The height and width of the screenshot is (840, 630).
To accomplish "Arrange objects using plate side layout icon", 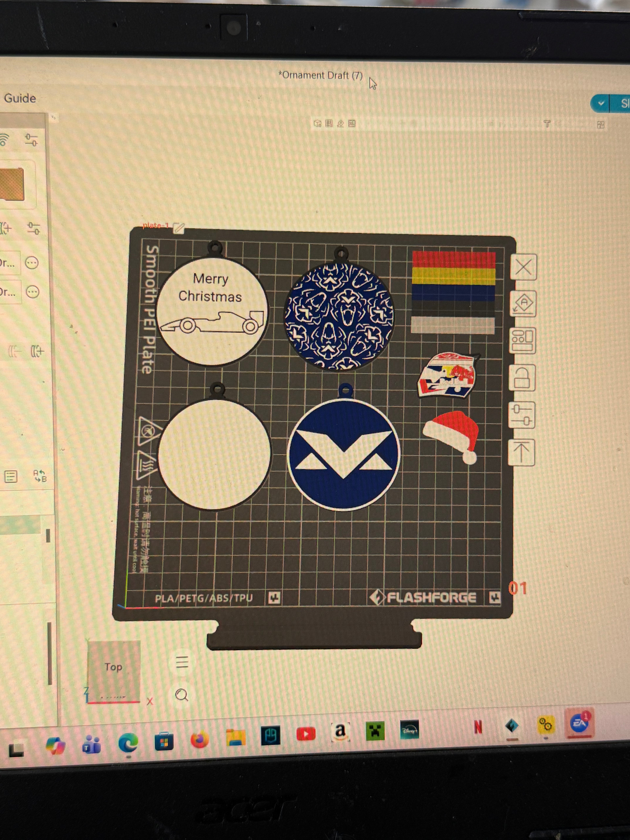I will pyautogui.click(x=523, y=341).
